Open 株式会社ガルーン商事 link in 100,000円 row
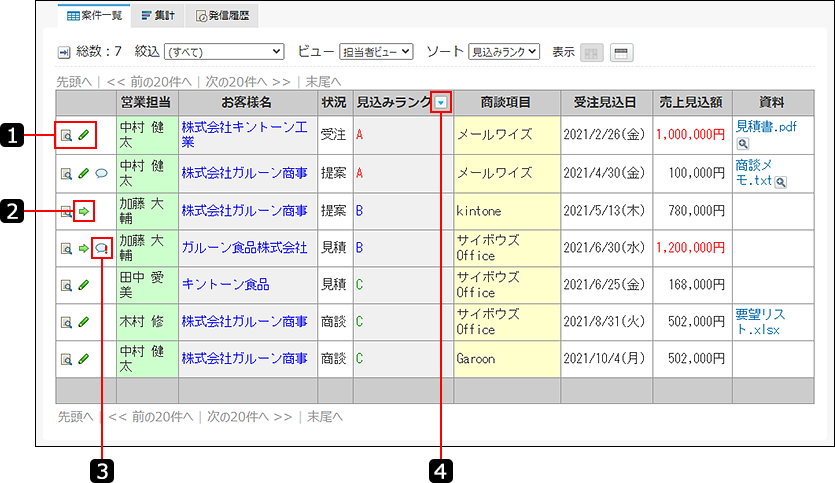 (244, 173)
